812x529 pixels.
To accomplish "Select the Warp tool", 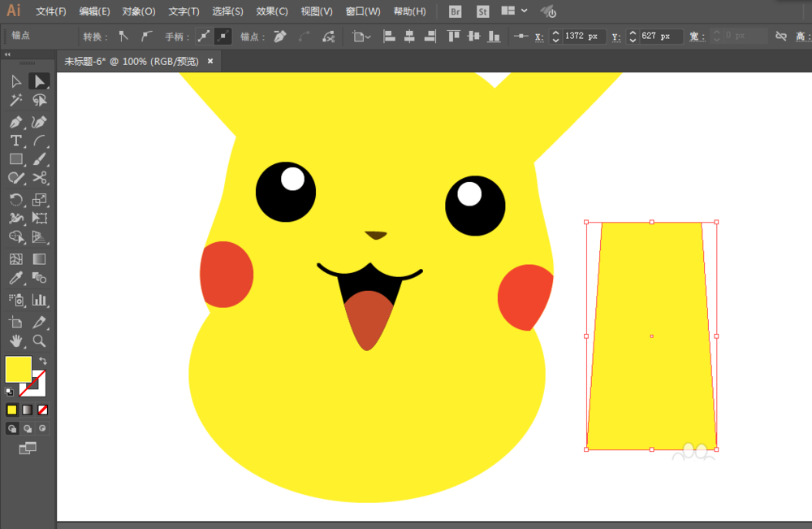I will [x=16, y=218].
